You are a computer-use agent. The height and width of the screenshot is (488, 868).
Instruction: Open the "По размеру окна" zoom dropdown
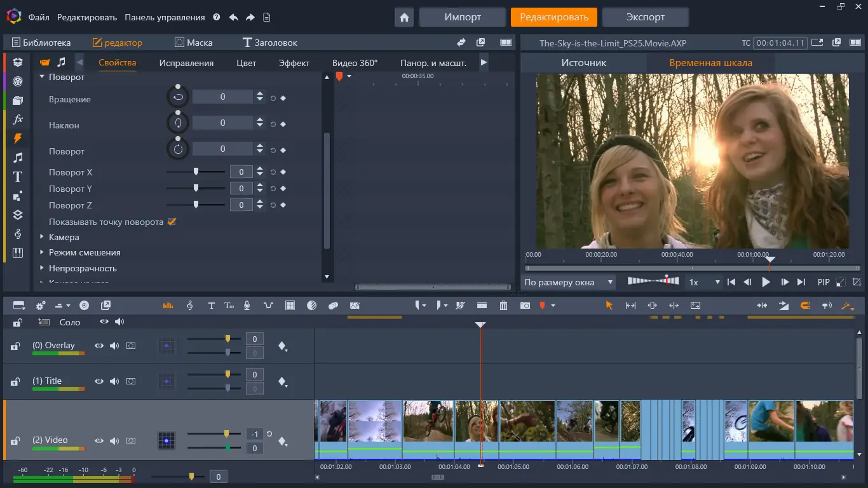click(569, 282)
